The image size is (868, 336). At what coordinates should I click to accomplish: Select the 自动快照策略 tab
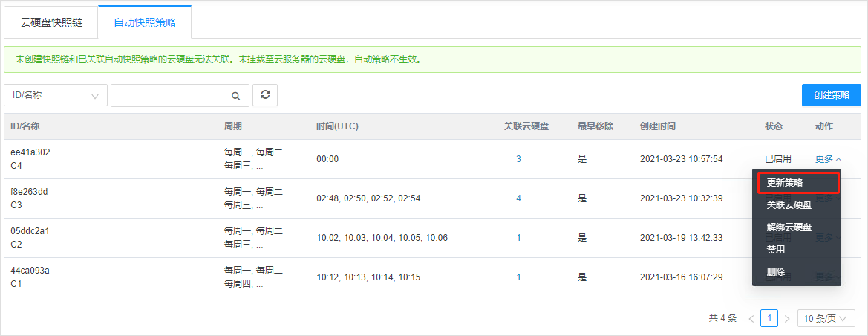145,22
